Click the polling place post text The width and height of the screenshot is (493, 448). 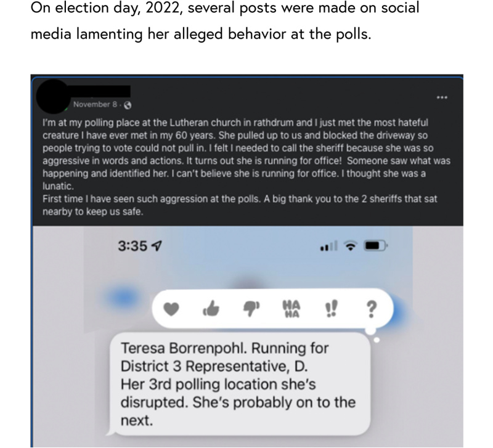click(x=246, y=167)
